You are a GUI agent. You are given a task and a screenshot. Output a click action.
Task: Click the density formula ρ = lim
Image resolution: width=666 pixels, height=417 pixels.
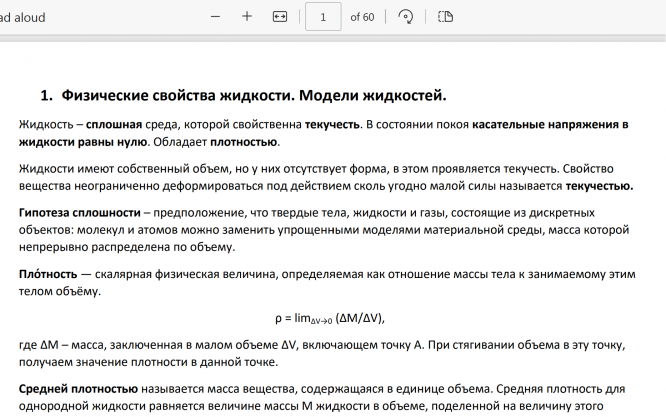point(329,318)
